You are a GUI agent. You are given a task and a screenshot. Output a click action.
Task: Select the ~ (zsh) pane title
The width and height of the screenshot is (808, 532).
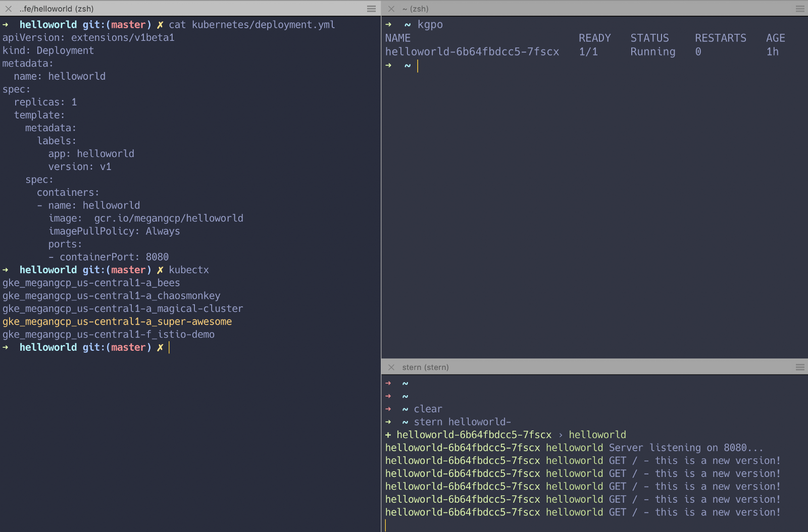tap(415, 9)
